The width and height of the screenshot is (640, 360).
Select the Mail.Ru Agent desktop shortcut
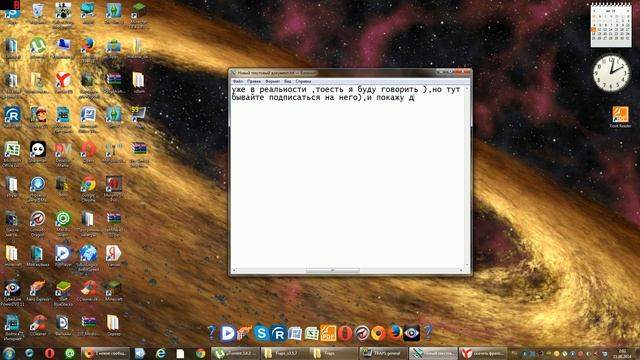pos(63,224)
